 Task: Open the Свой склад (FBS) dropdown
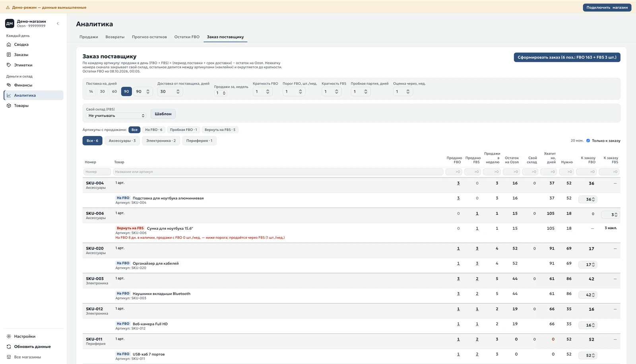116,116
